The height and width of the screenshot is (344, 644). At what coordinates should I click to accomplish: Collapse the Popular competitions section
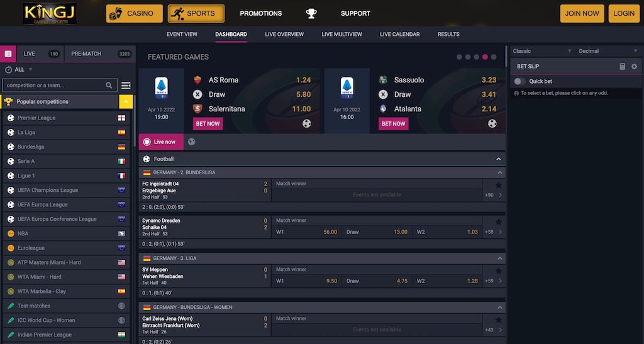coord(126,101)
